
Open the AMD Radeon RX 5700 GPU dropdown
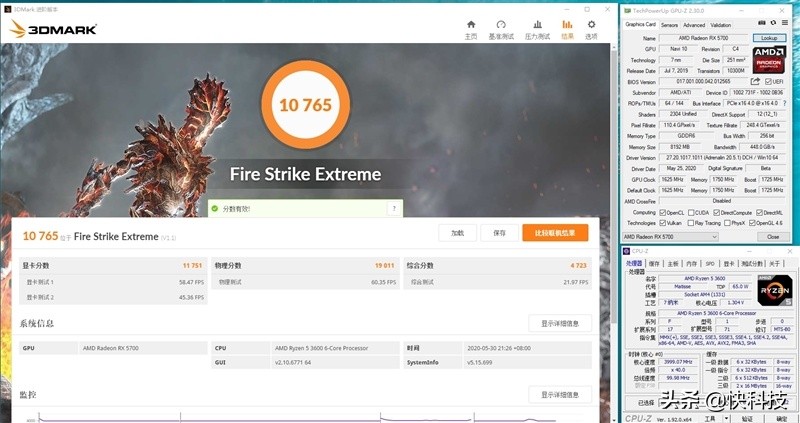pos(670,237)
